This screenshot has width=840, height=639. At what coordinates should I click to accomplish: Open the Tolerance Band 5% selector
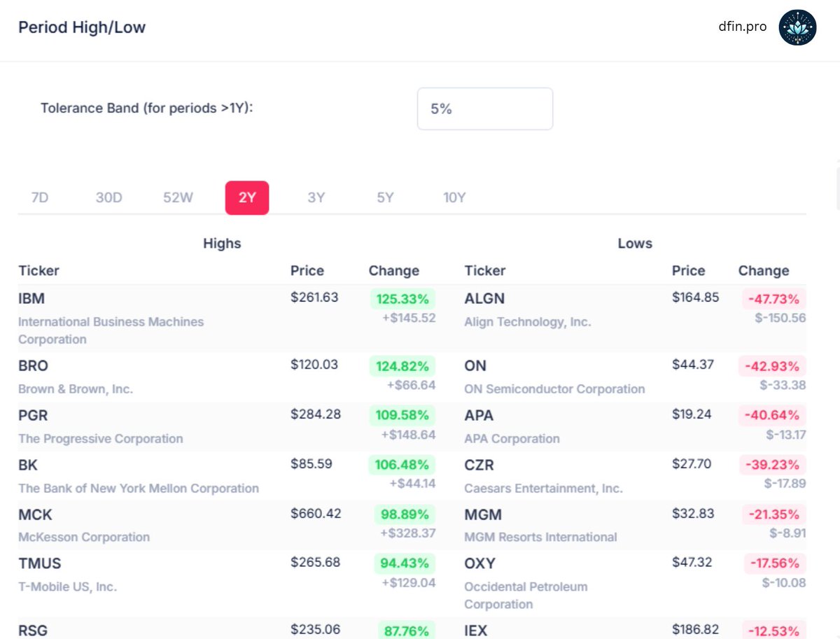(484, 108)
